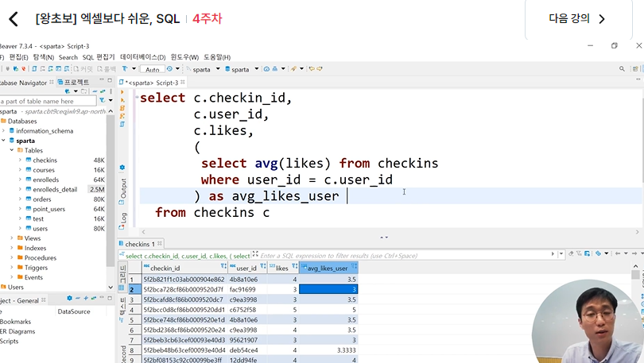Click the table name filter field

(x=48, y=101)
